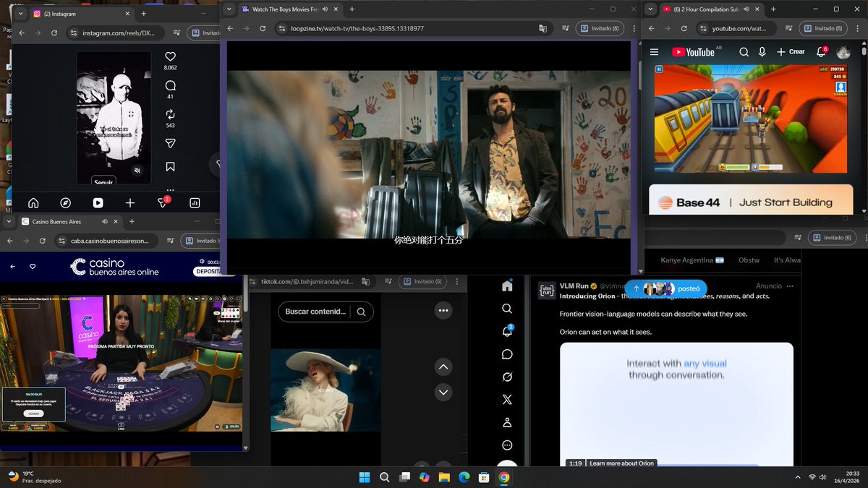Open X home icon in sidebar
The height and width of the screenshot is (488, 868).
point(507,286)
